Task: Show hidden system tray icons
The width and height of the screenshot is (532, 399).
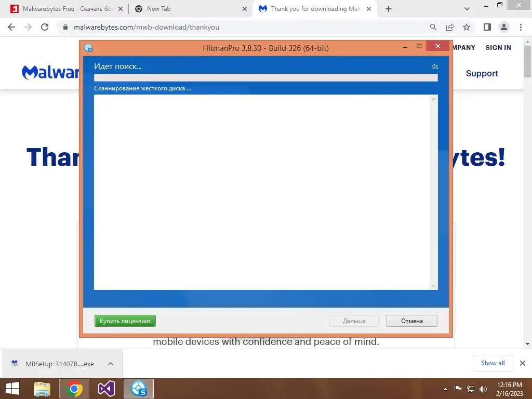Action: point(445,389)
